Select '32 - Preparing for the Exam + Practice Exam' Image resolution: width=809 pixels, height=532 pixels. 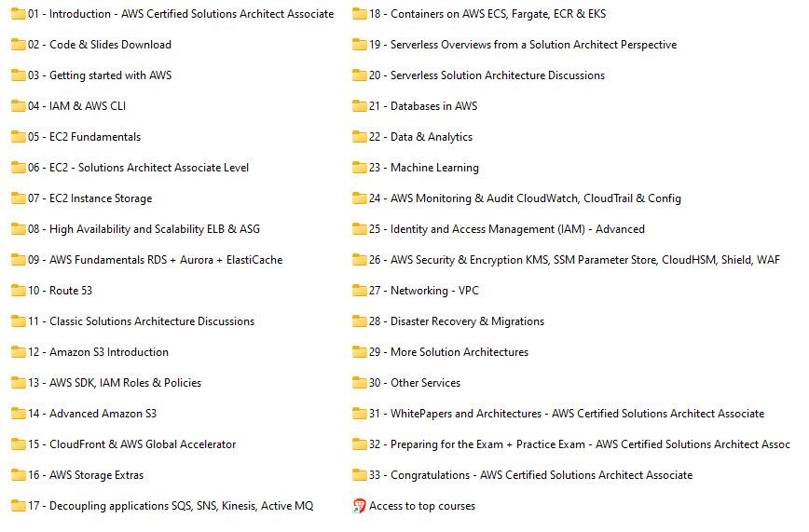coord(580,444)
